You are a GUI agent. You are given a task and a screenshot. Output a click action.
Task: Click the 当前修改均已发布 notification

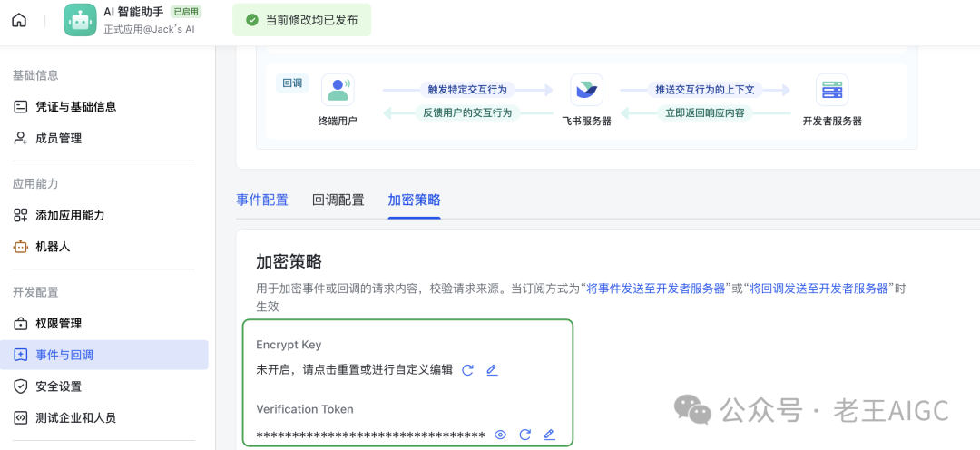coord(302,20)
